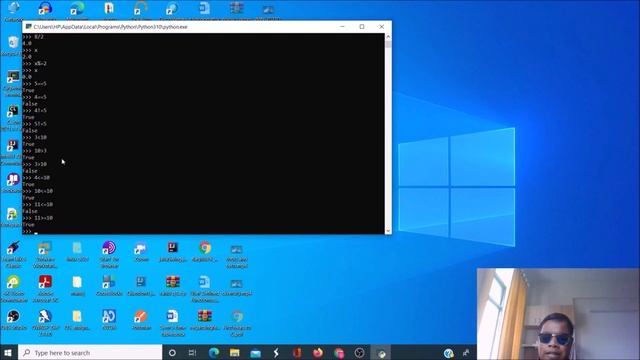Screen dimensions: 640x360
Task: Click the '>>> 4<=10' console line
Action: click(x=36, y=178)
